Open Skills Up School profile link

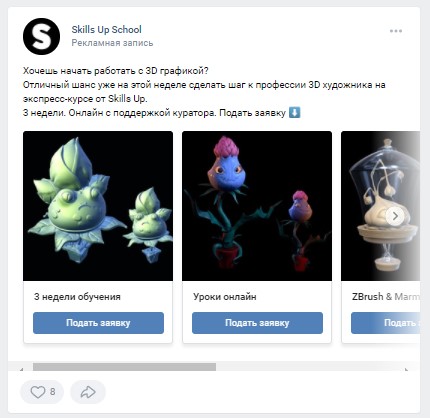107,29
